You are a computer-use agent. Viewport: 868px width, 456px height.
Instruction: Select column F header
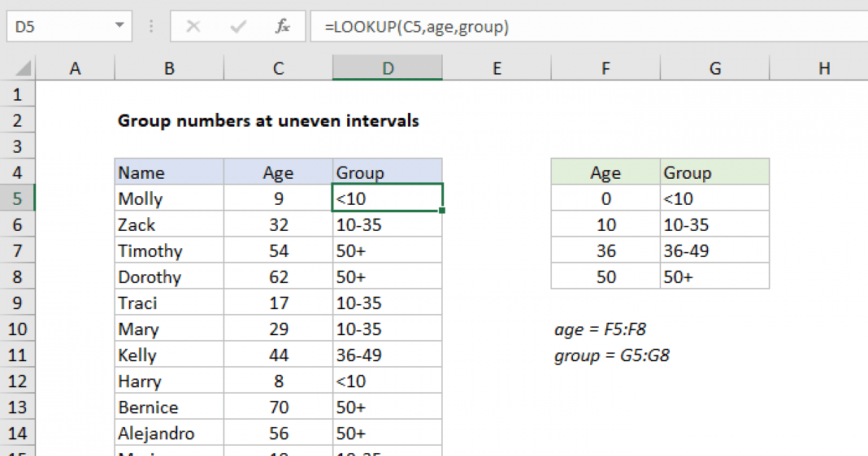605,69
